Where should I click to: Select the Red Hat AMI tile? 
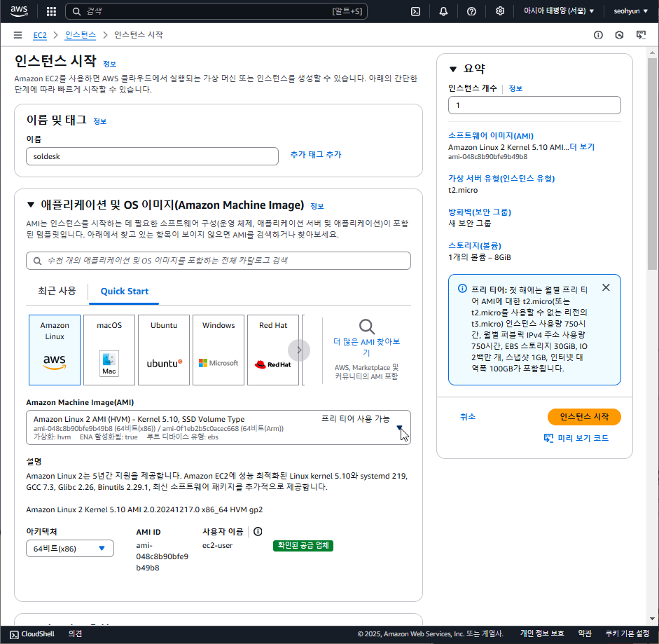click(273, 350)
